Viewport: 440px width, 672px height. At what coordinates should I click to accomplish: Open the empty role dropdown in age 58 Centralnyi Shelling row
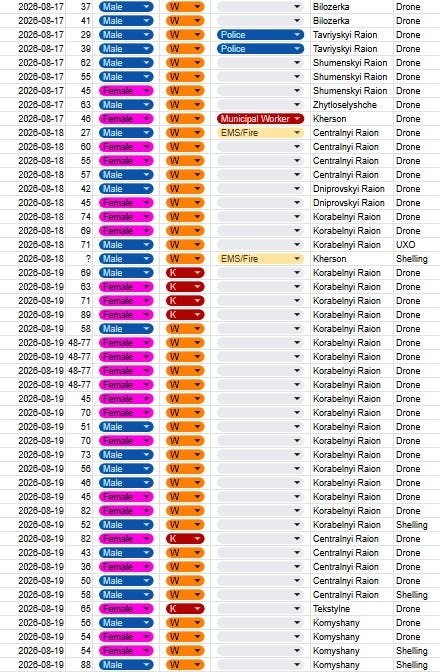coord(260,595)
